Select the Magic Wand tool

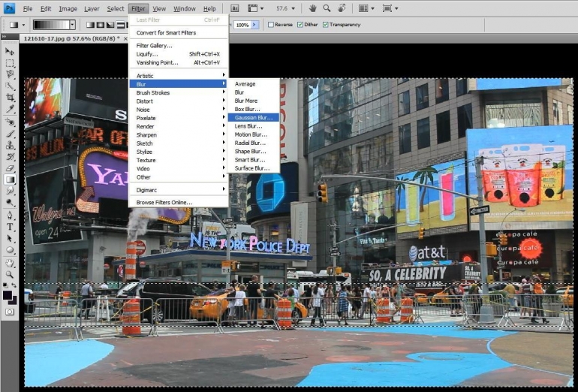tap(10, 86)
